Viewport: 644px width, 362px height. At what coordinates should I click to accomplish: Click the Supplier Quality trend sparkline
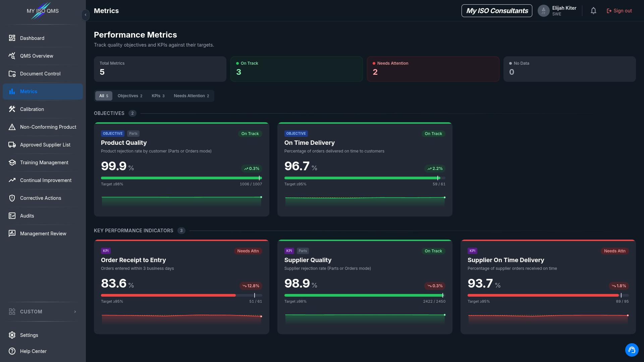[x=365, y=319]
